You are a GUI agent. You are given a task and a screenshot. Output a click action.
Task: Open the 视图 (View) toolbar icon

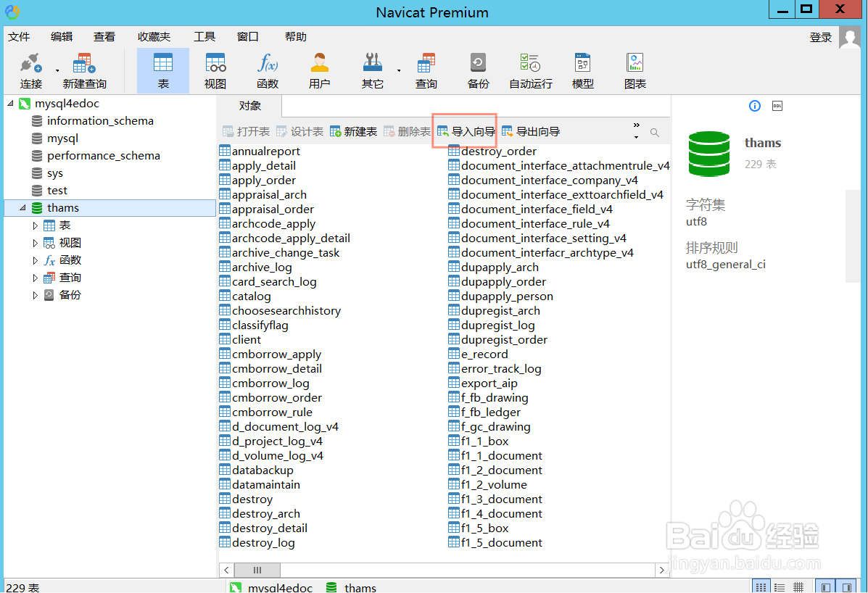(x=215, y=71)
